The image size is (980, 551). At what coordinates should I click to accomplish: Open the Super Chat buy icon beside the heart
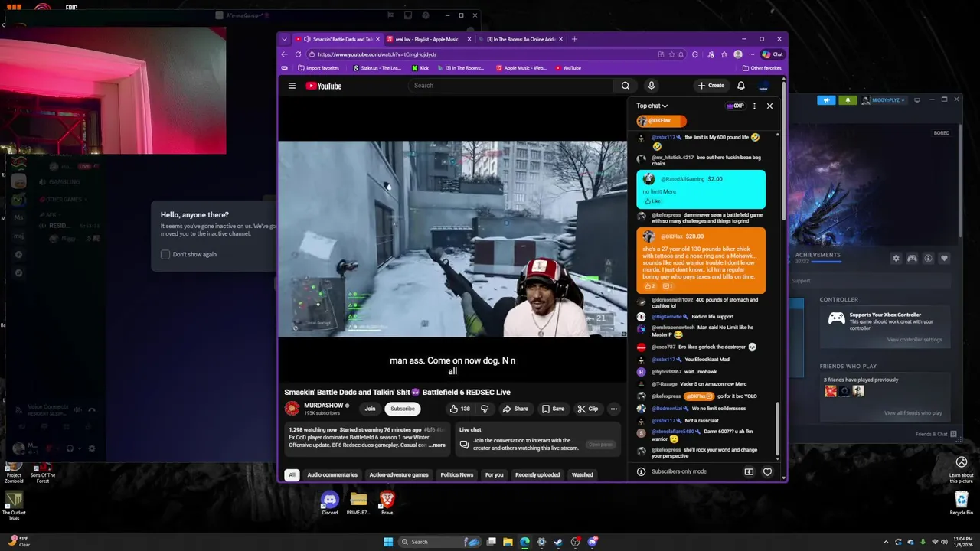(749, 471)
